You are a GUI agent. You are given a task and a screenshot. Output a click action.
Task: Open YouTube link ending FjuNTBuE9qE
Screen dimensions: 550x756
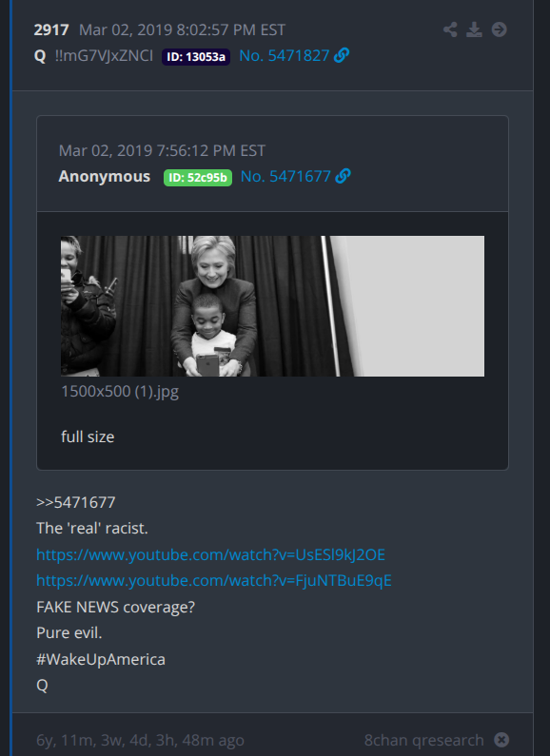click(214, 580)
